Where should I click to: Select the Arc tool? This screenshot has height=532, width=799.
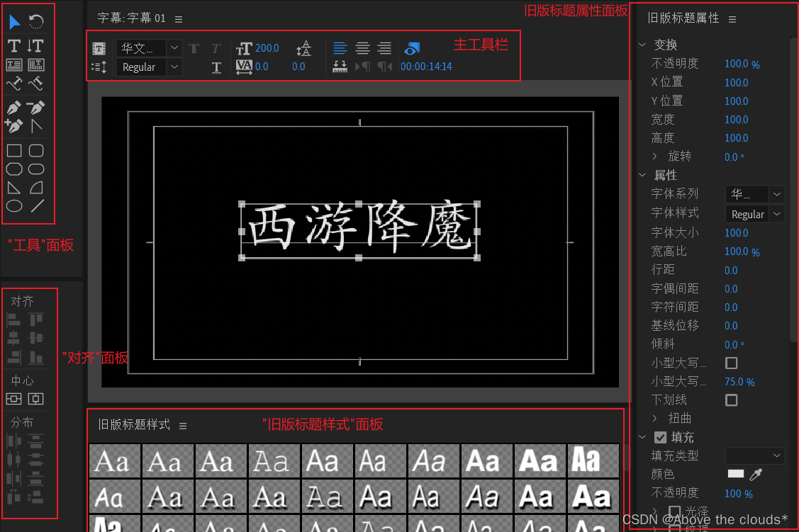36,188
